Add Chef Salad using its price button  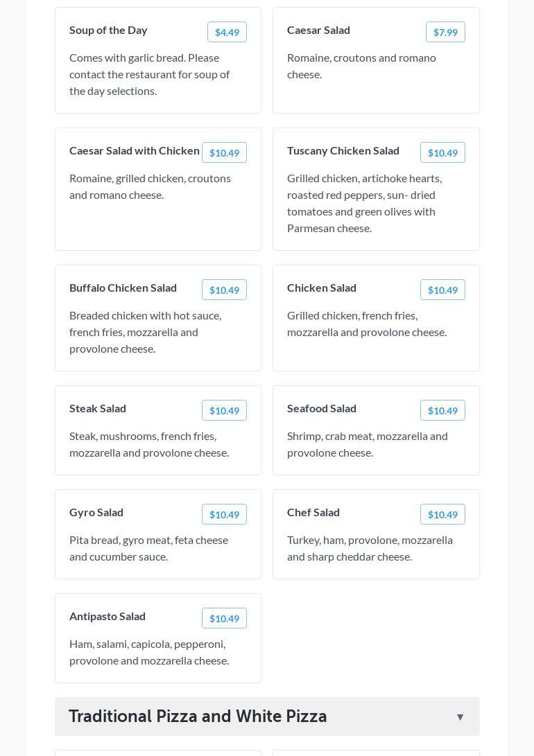(442, 514)
